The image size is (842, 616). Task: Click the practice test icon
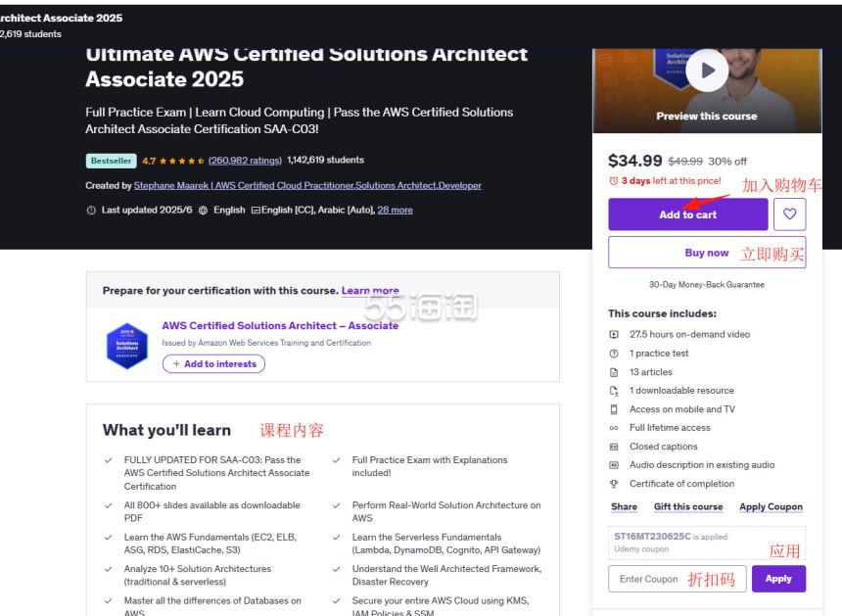tap(614, 354)
